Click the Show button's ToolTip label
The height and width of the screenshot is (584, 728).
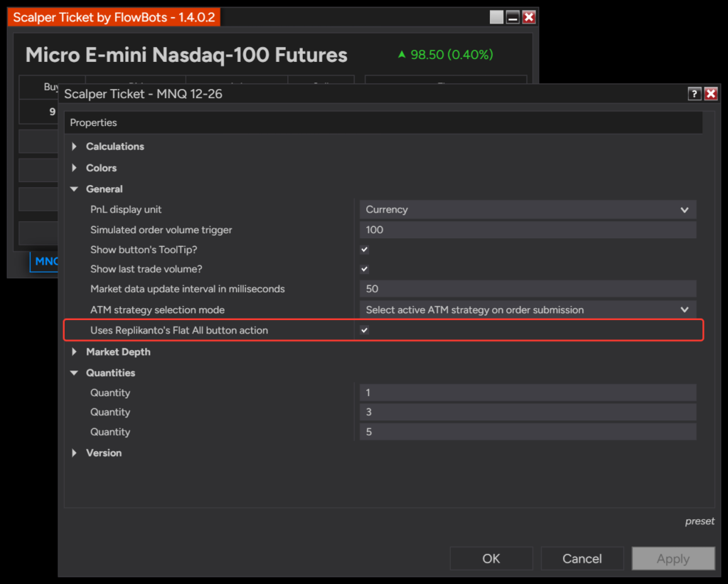point(144,250)
